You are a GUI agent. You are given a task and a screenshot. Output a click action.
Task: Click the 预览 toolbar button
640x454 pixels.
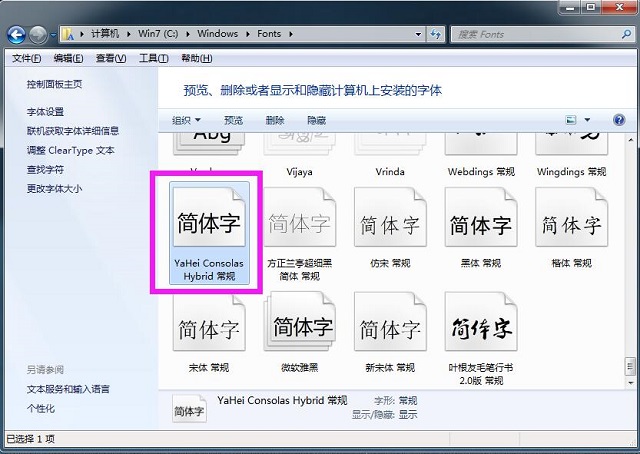pos(233,120)
